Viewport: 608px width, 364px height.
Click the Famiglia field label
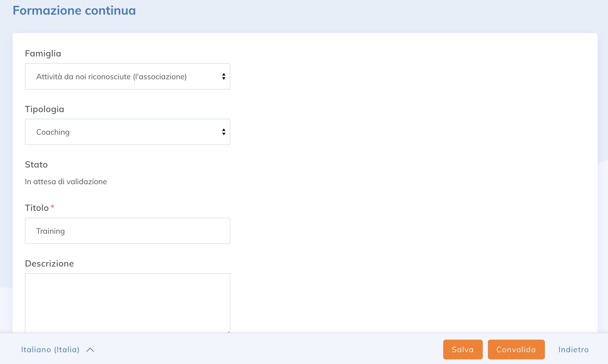[x=43, y=53]
